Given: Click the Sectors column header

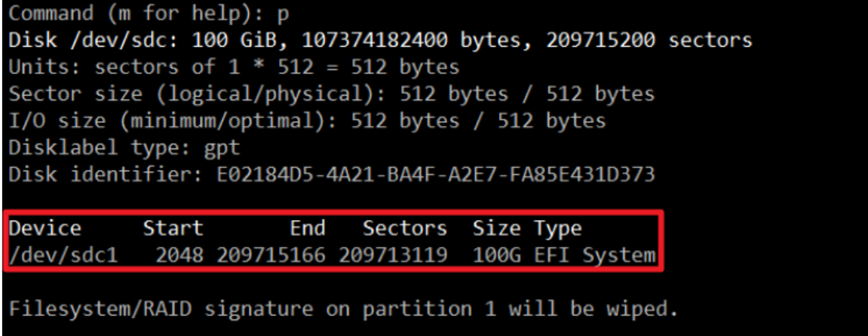Looking at the screenshot, I should pyautogui.click(x=405, y=228).
